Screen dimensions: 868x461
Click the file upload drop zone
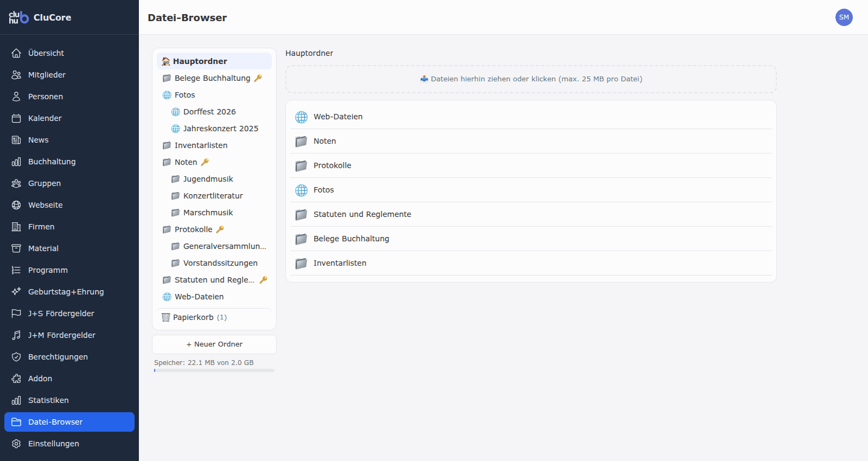531,79
